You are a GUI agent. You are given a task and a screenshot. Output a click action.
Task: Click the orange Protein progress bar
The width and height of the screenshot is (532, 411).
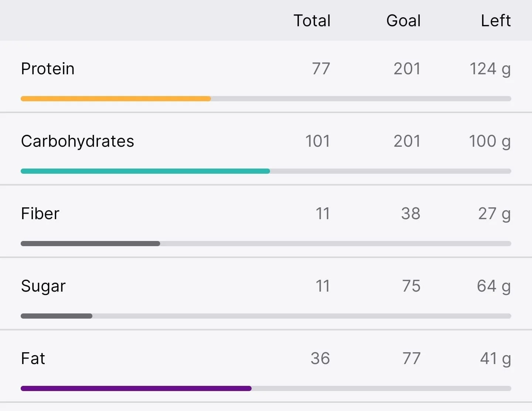116,99
